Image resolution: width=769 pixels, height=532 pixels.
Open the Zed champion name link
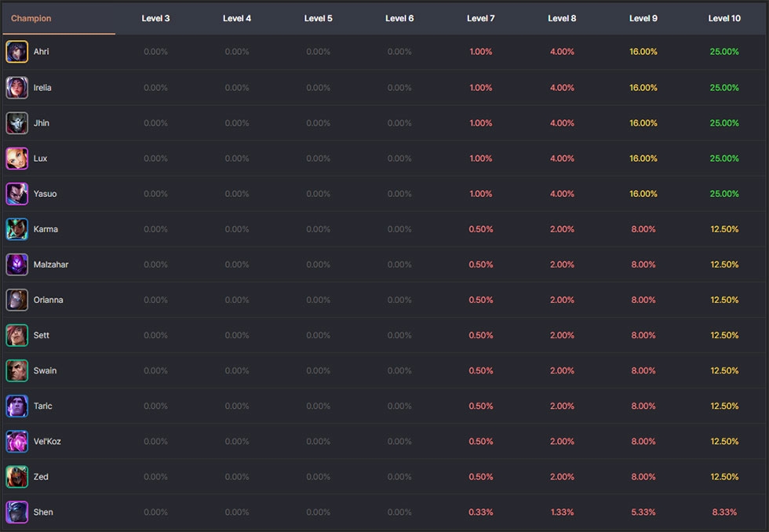pyautogui.click(x=41, y=476)
